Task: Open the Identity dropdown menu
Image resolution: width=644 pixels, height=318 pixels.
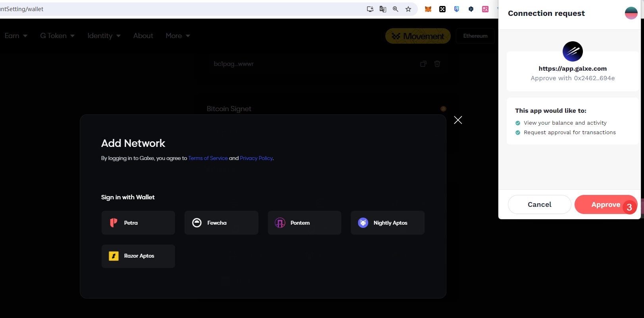Action: click(104, 36)
